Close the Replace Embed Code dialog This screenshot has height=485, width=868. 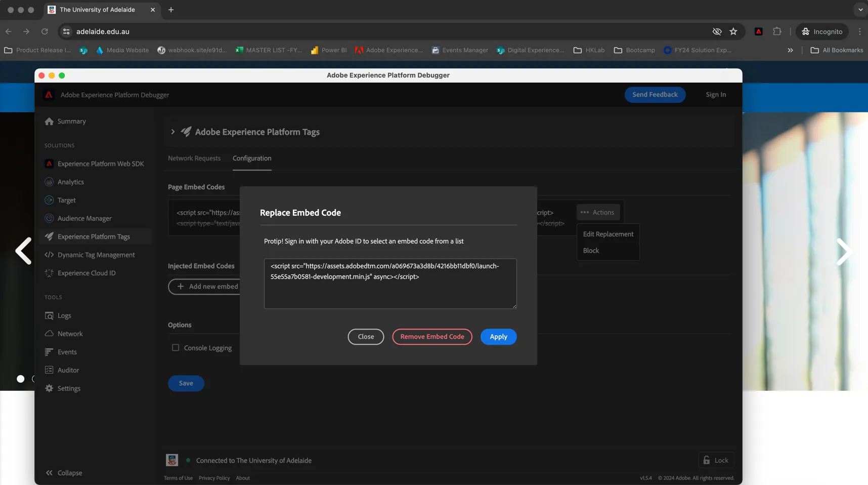[366, 337]
